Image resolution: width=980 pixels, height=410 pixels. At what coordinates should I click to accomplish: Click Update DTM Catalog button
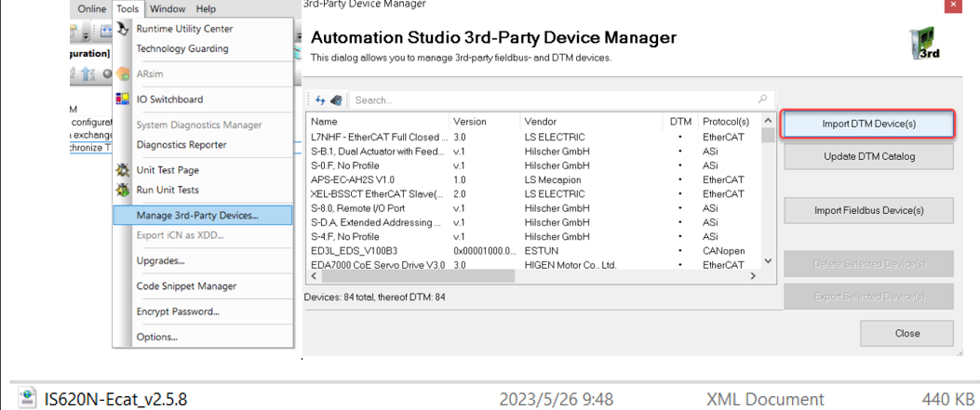point(868,156)
